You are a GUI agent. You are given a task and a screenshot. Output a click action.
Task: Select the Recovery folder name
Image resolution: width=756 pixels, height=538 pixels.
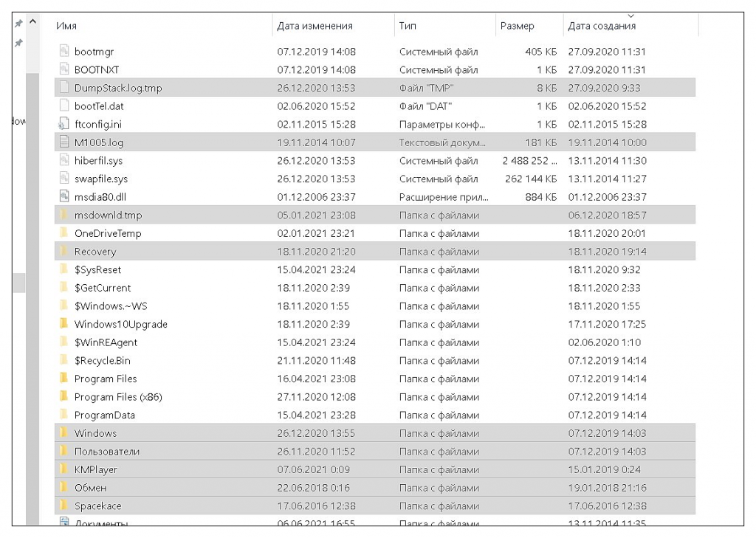coord(95,252)
